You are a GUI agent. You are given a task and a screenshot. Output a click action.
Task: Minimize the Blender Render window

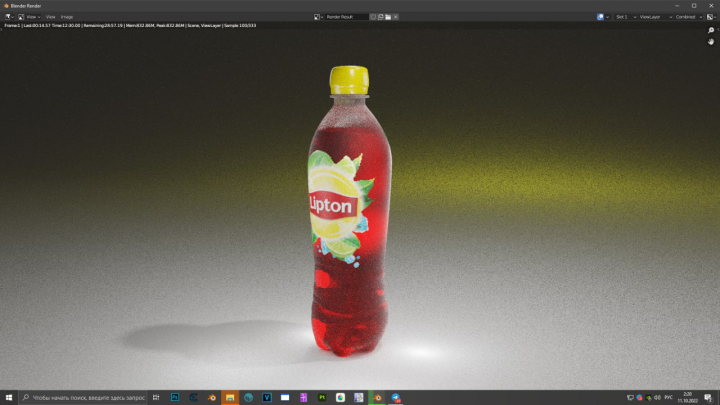click(x=677, y=6)
